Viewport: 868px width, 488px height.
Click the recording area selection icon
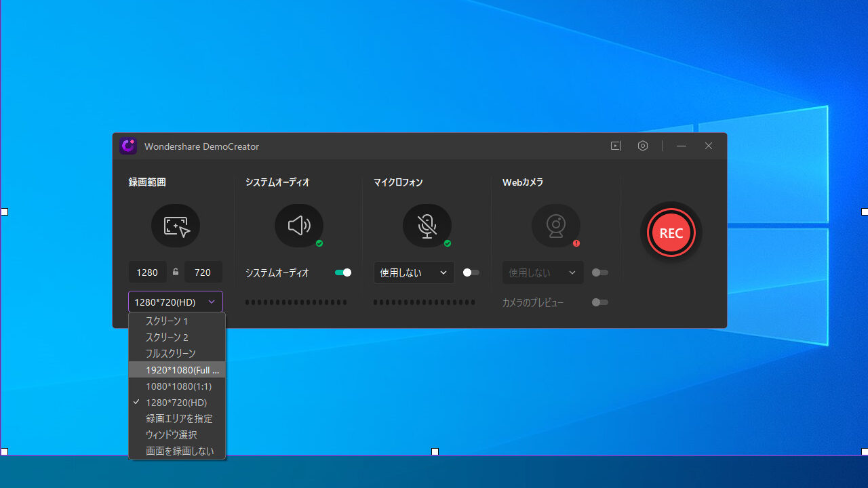(176, 226)
